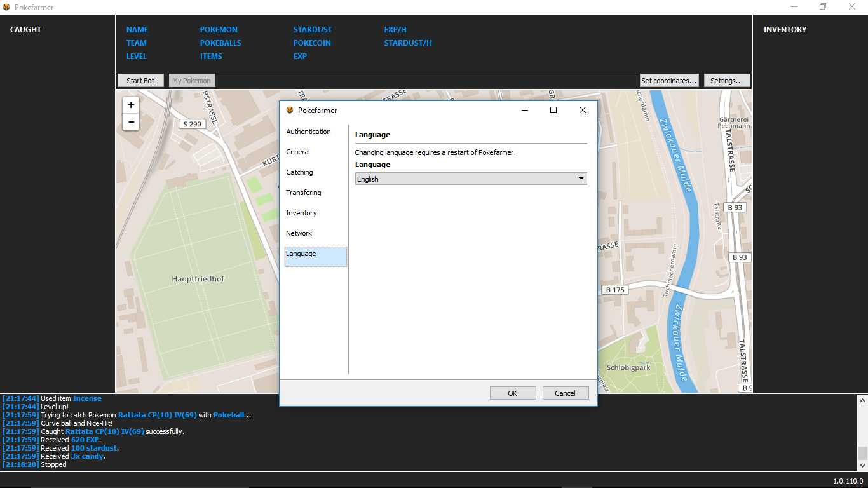This screenshot has width=868, height=488.
Task: Click the 'Received 620 EXP' log line
Action: pyautogui.click(x=51, y=440)
